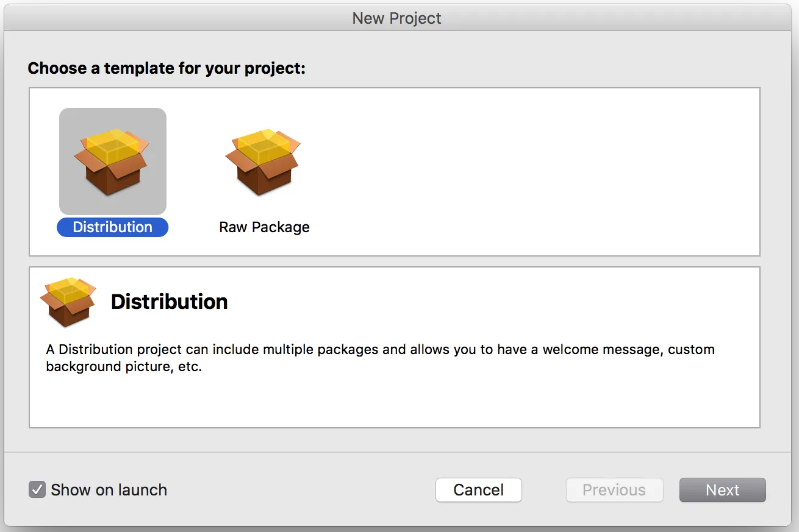799x532 pixels.
Task: Click the "Show on launch" label text
Action: [109, 490]
